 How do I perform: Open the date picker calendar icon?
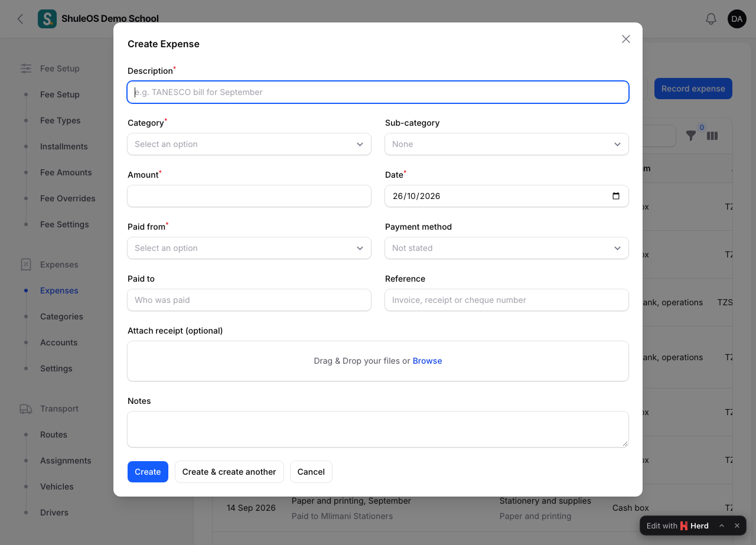point(616,196)
